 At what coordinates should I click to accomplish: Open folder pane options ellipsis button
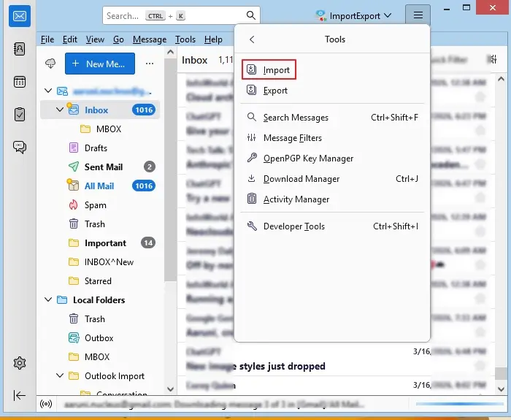(150, 64)
